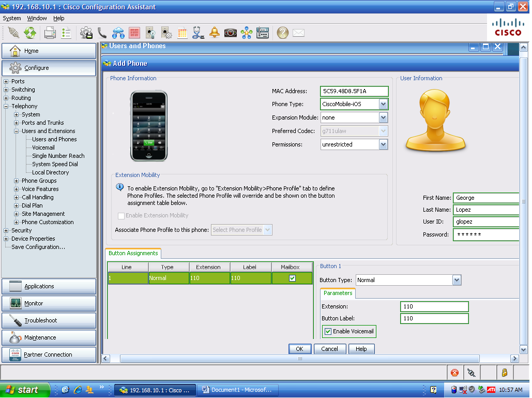Open the stethoscope Health toolbar icon

tap(198, 33)
